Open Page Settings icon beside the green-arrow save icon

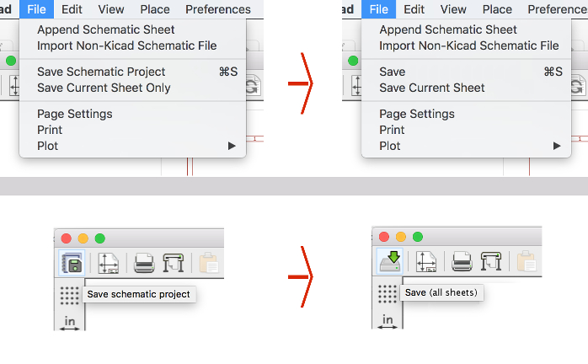(x=425, y=263)
